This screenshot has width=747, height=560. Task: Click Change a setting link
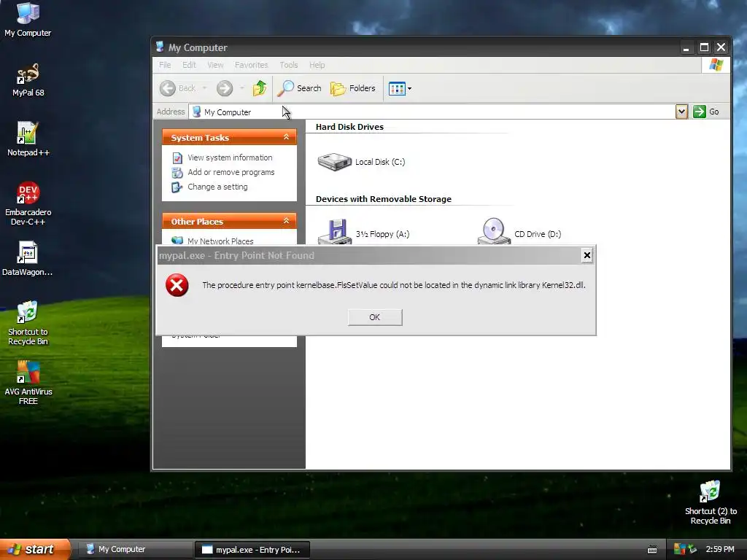pos(217,187)
